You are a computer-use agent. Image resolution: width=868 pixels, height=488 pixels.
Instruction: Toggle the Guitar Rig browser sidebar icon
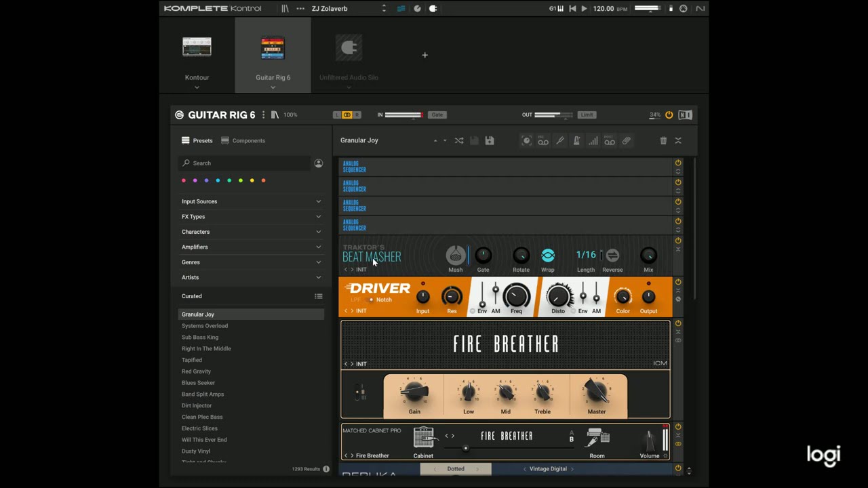coord(275,115)
